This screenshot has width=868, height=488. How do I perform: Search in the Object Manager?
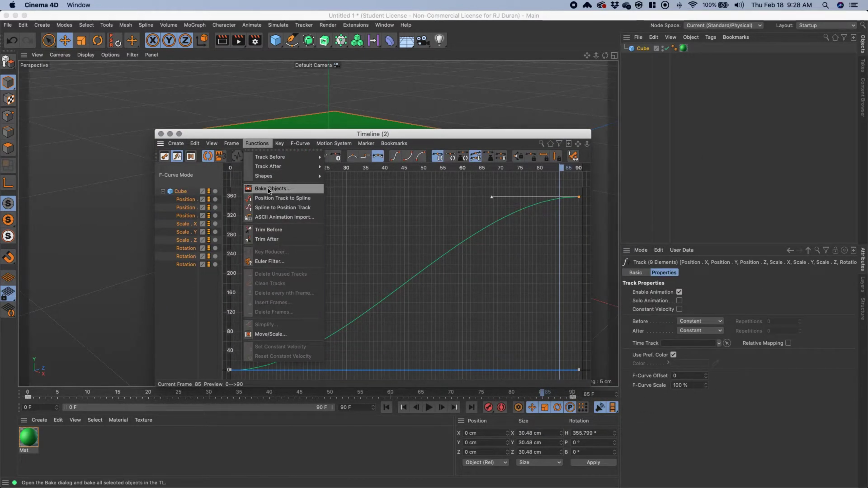pos(826,37)
